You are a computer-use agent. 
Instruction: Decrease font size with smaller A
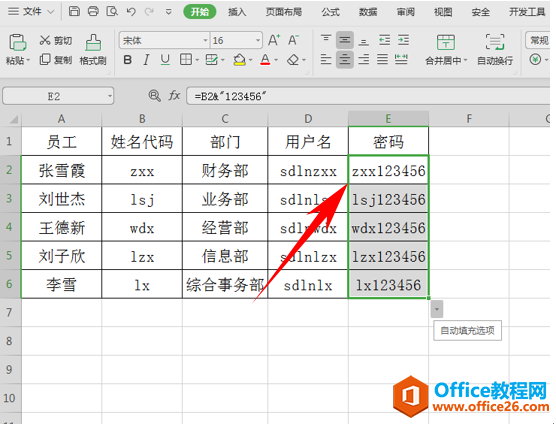point(293,40)
